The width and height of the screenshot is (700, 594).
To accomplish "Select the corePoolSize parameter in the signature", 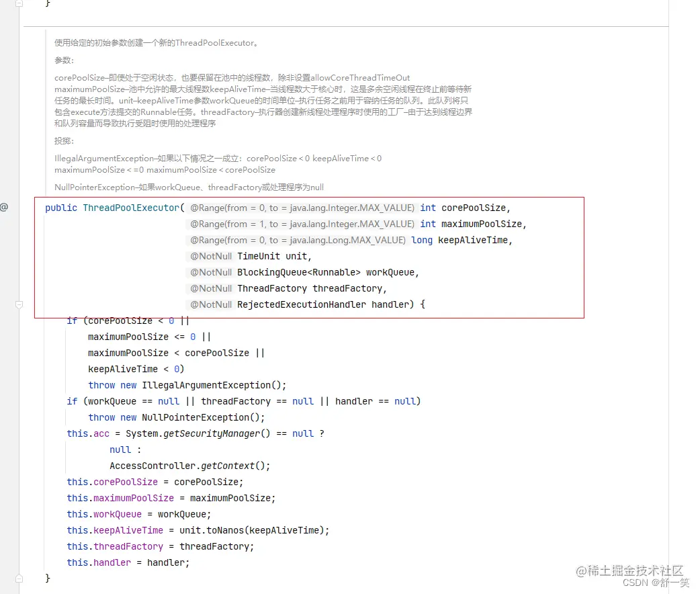I will pos(473,208).
